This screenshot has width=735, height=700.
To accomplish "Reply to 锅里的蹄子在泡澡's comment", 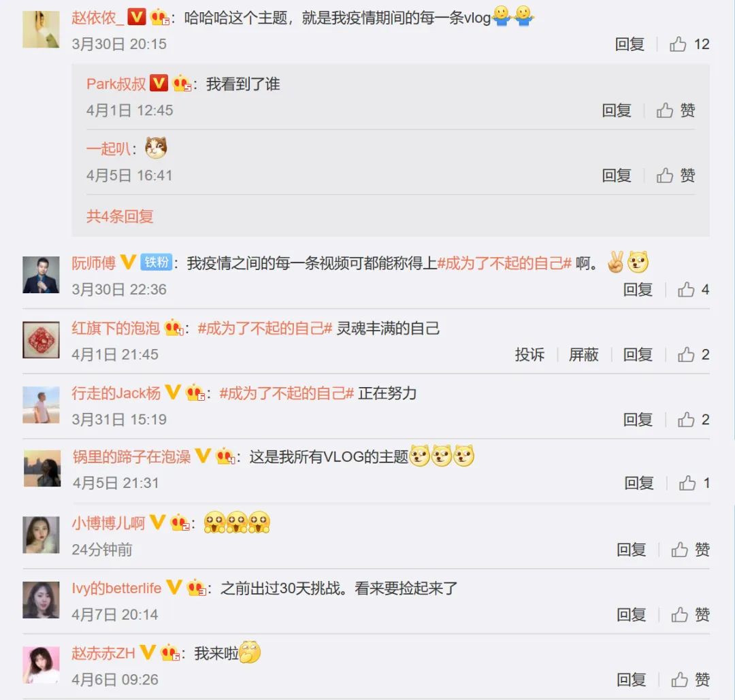I will click(x=639, y=483).
